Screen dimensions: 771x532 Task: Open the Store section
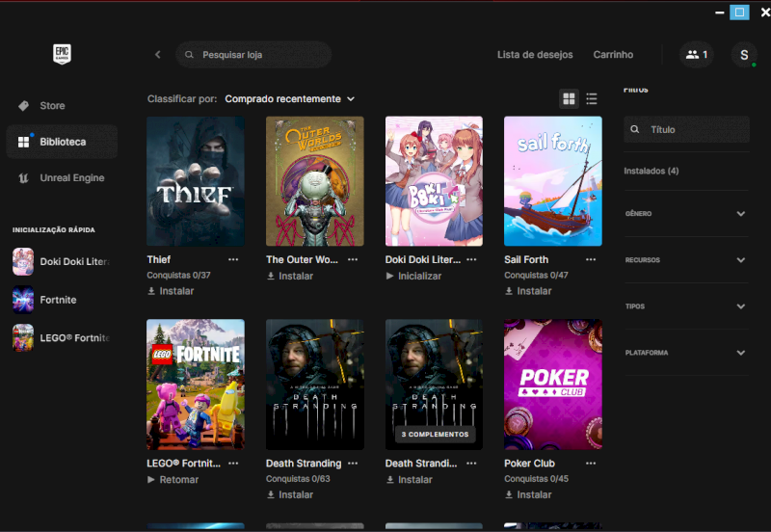[x=62, y=106]
